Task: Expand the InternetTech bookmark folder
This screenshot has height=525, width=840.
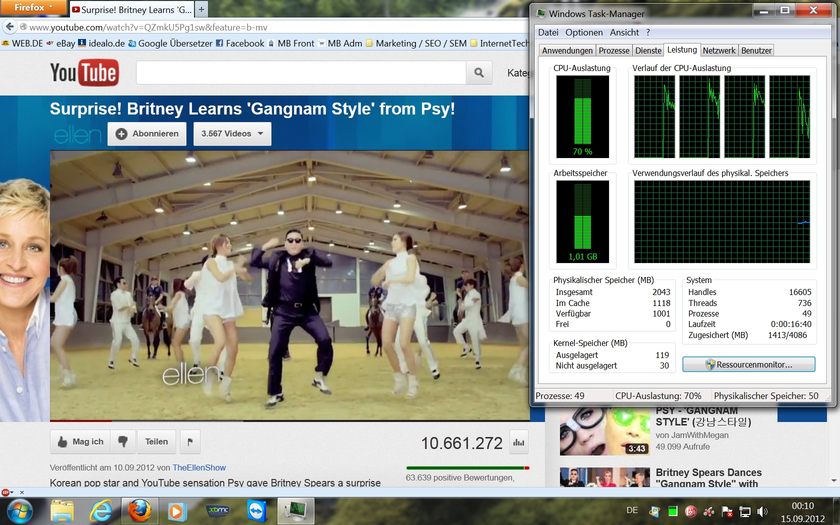Action: point(500,43)
